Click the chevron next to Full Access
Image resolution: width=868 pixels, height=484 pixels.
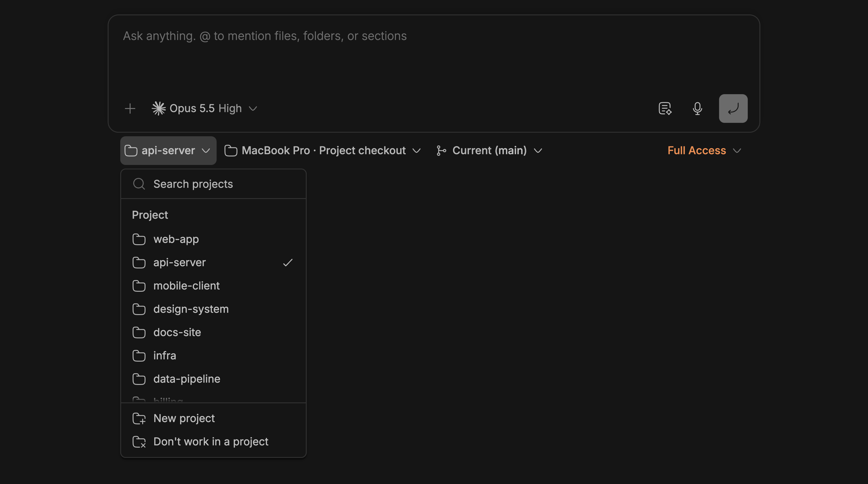(x=737, y=151)
